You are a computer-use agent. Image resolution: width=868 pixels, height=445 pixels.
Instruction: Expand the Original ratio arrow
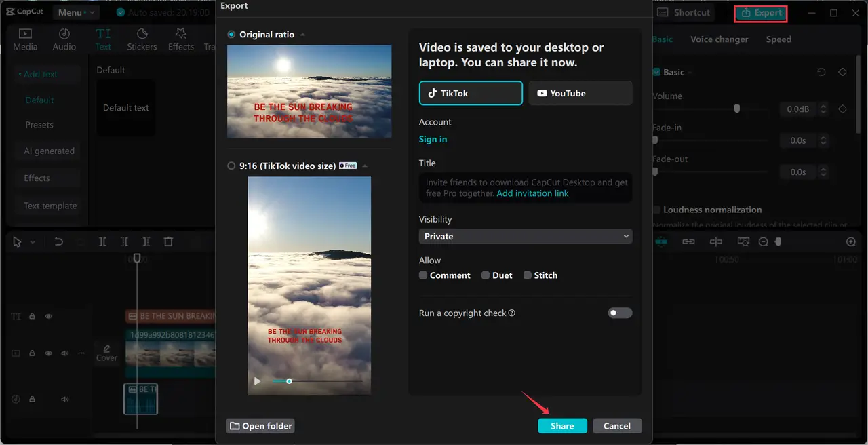302,35
